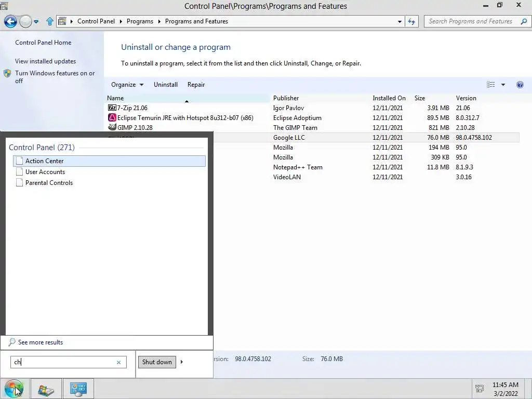532x399 pixels.
Task: Click version 98.0.4758.102 cell
Action: click(x=474, y=137)
